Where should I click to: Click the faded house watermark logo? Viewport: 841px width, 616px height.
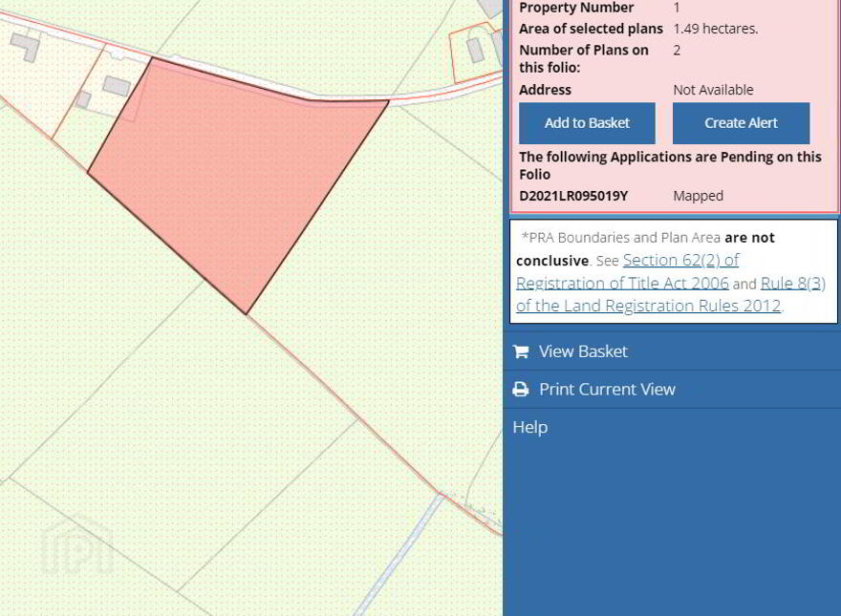click(76, 544)
